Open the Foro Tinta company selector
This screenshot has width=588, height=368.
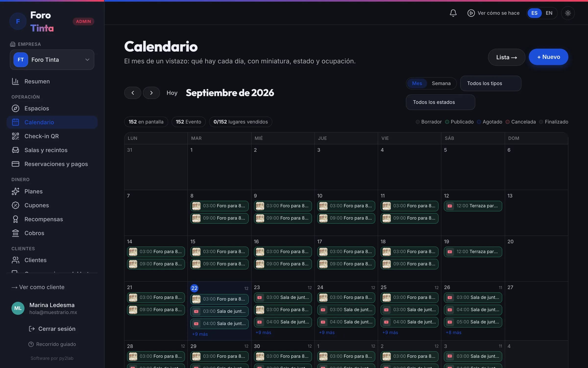click(x=52, y=60)
